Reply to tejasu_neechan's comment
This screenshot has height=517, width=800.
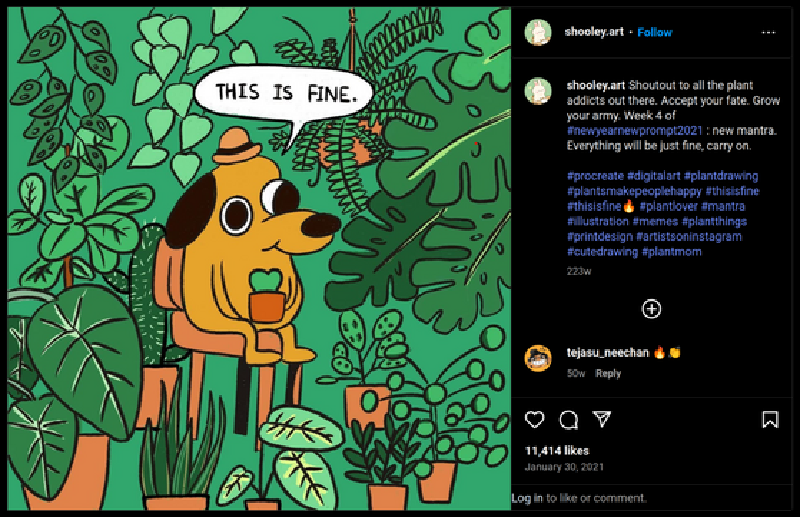pyautogui.click(x=608, y=373)
